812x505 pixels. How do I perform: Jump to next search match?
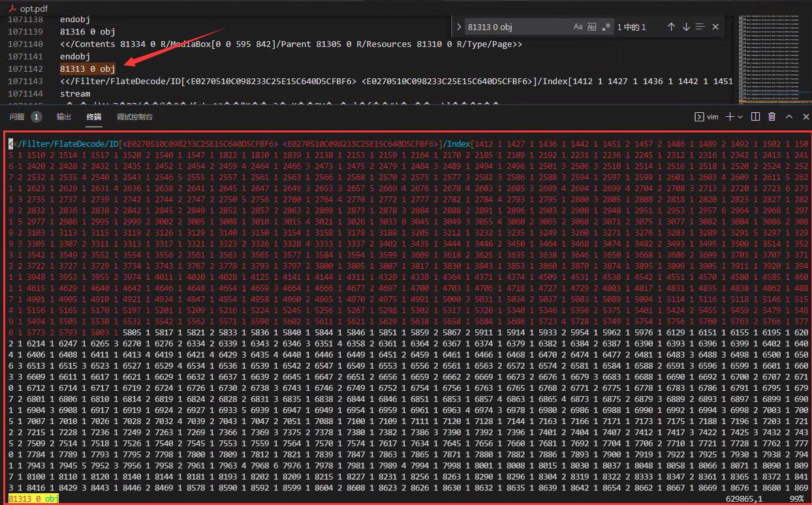(x=686, y=26)
